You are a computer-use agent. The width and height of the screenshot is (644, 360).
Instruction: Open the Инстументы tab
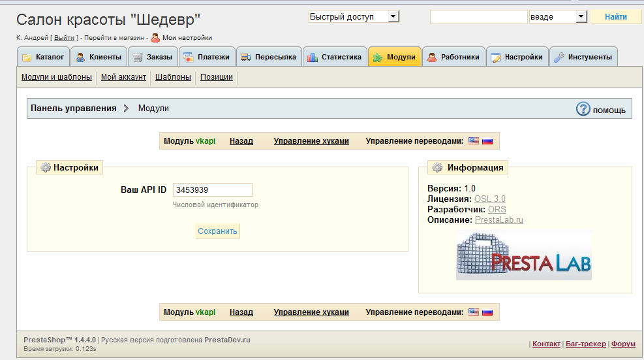click(583, 57)
